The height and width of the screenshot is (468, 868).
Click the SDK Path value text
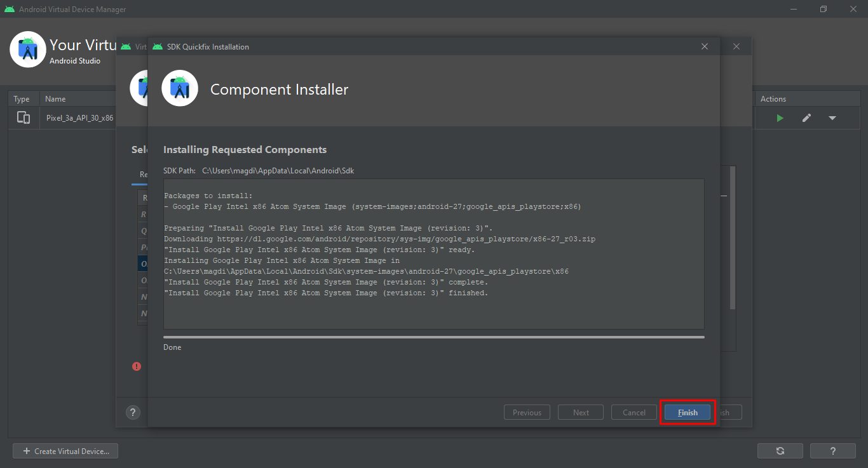[278, 171]
